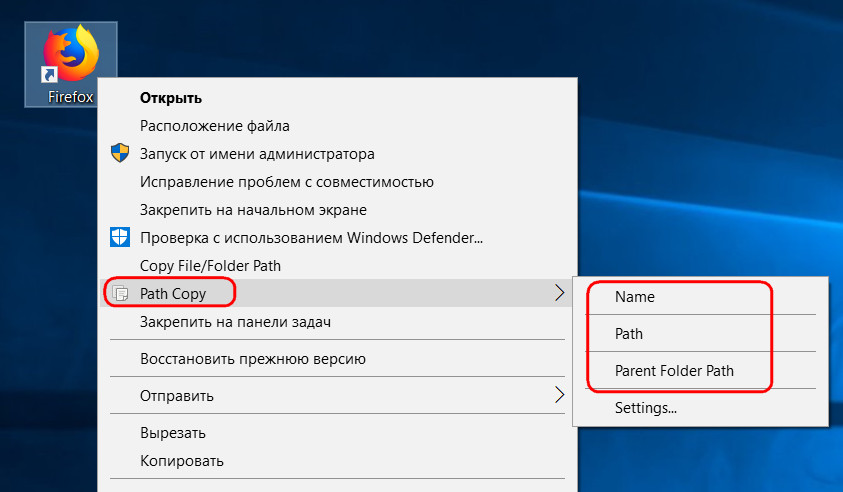Viewport: 843px width, 492px height.
Task: Choose Исправление проблем с совместимостью
Action: 287,182
